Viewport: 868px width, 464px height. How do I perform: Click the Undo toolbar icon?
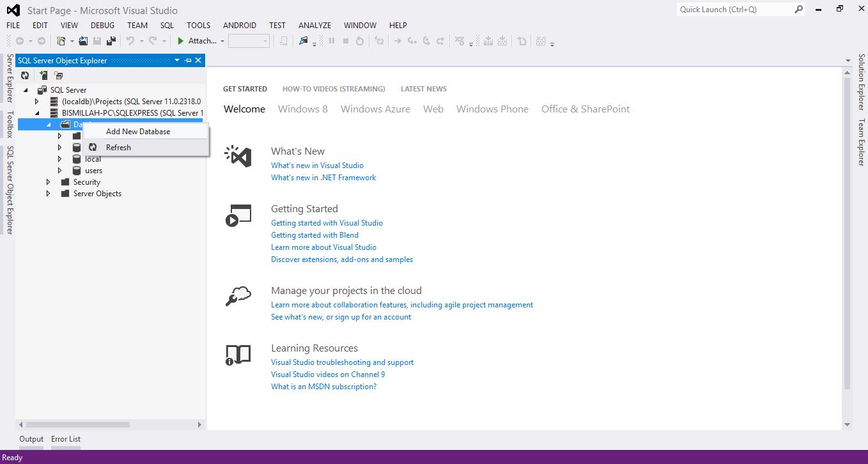(130, 41)
